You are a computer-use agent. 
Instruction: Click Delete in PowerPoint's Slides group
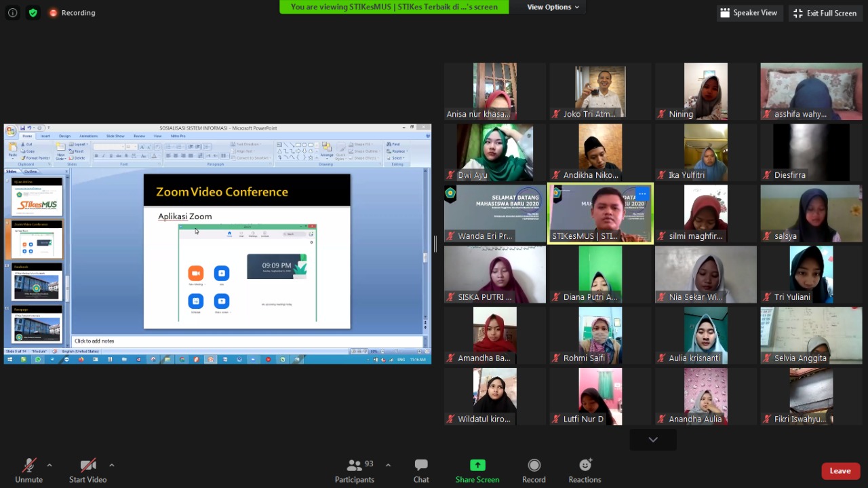[x=78, y=158]
